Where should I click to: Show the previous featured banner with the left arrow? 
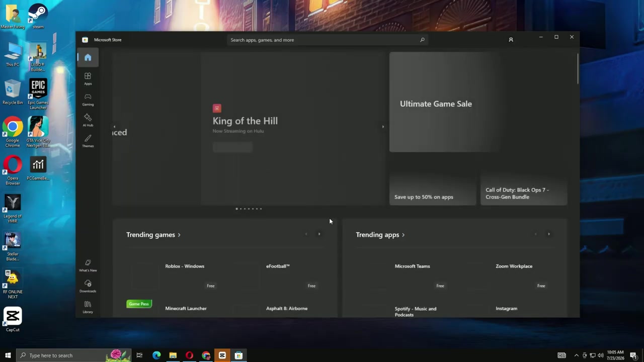pyautogui.click(x=114, y=127)
